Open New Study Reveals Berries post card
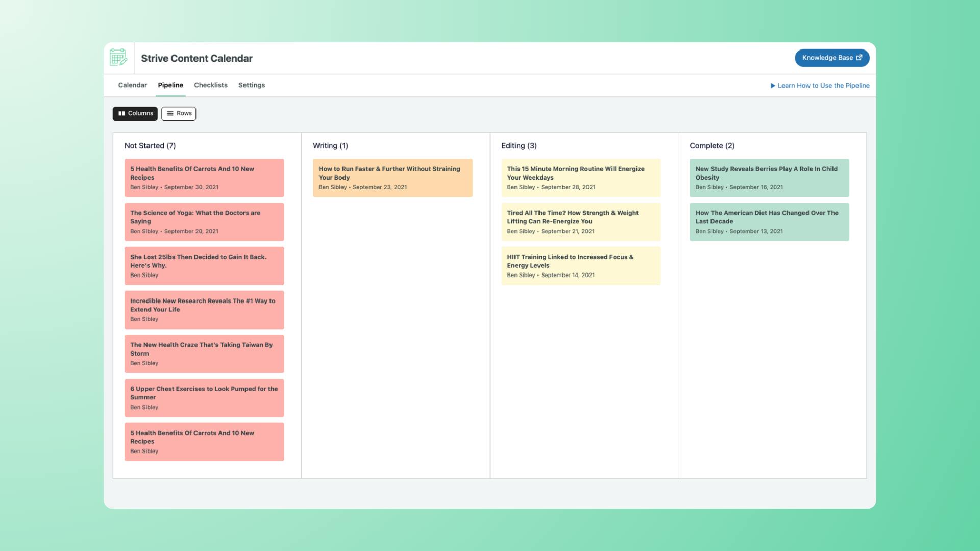 [x=769, y=178]
